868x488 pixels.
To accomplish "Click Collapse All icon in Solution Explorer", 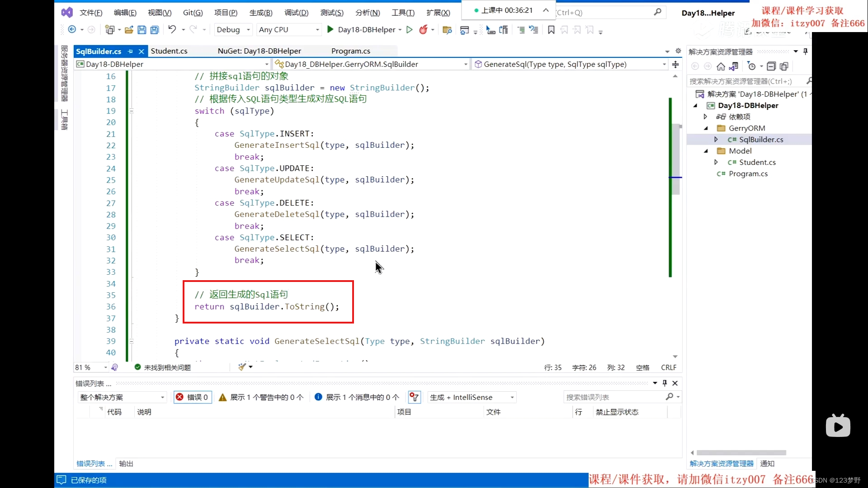I will pyautogui.click(x=771, y=66).
